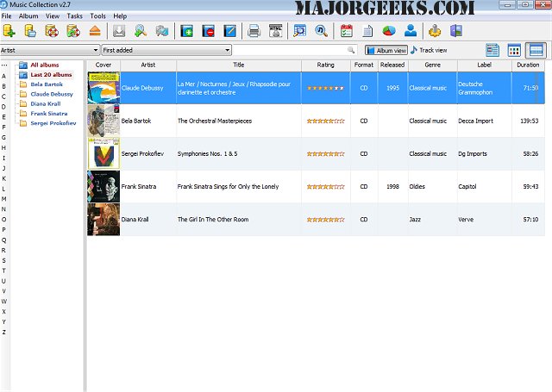Click the person icon in toolbar
Screen dimensions: 552x392
[411, 32]
